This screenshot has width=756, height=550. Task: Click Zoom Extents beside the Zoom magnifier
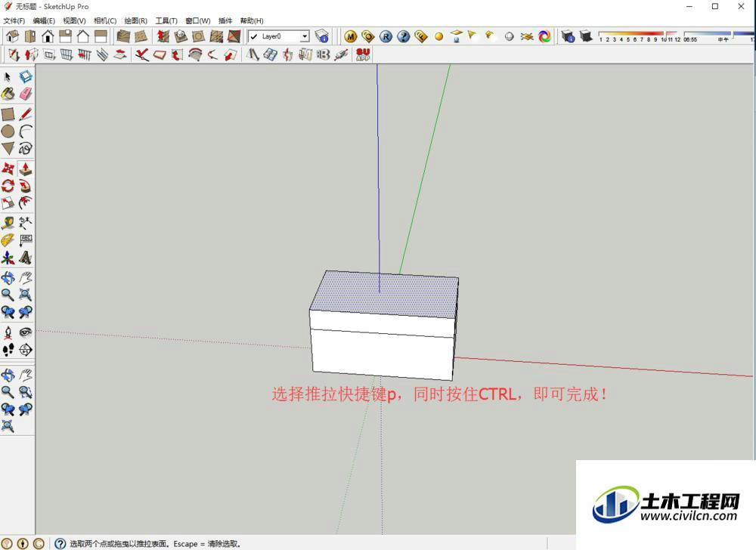coord(26,295)
